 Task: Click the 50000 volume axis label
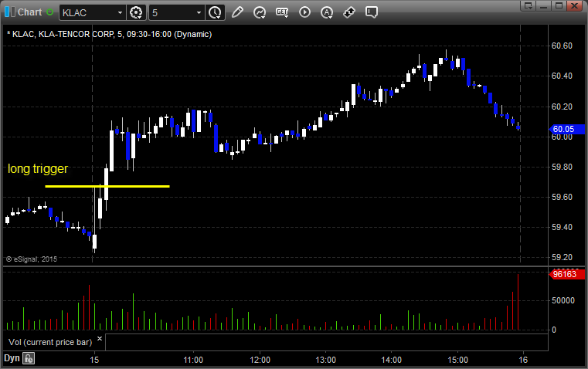[563, 300]
